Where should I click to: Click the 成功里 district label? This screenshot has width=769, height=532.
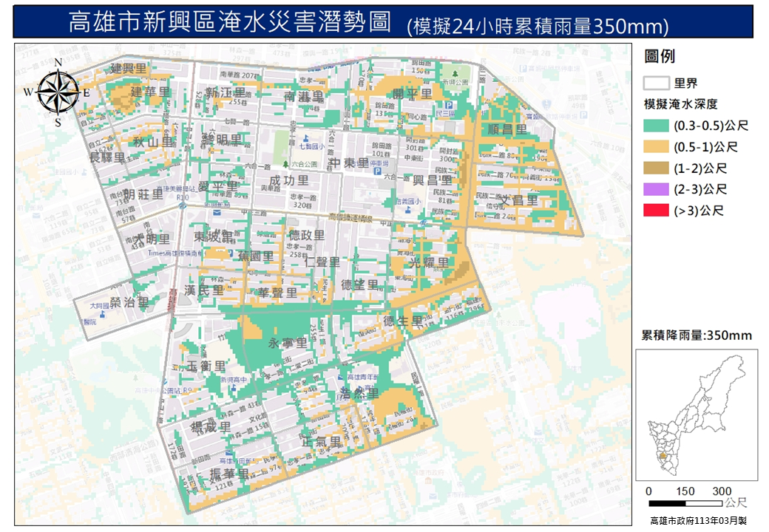[289, 180]
